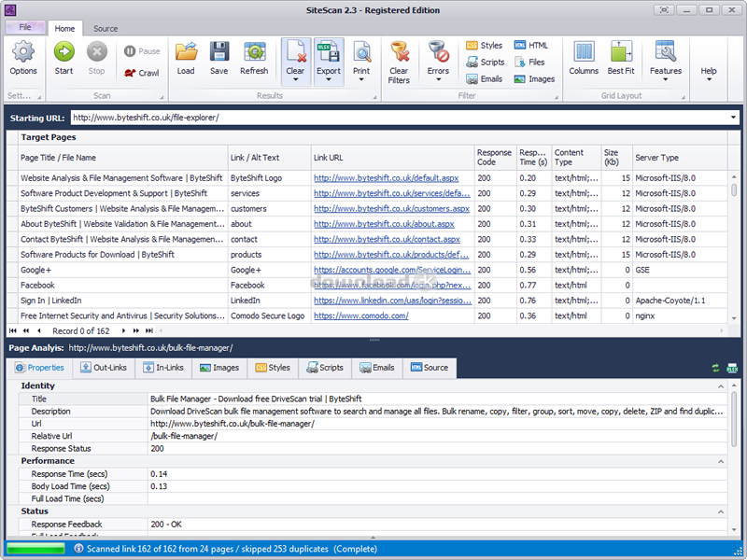Screen dimensions: 747x560
Task: Open the linkedin.com login link
Action: pos(392,301)
